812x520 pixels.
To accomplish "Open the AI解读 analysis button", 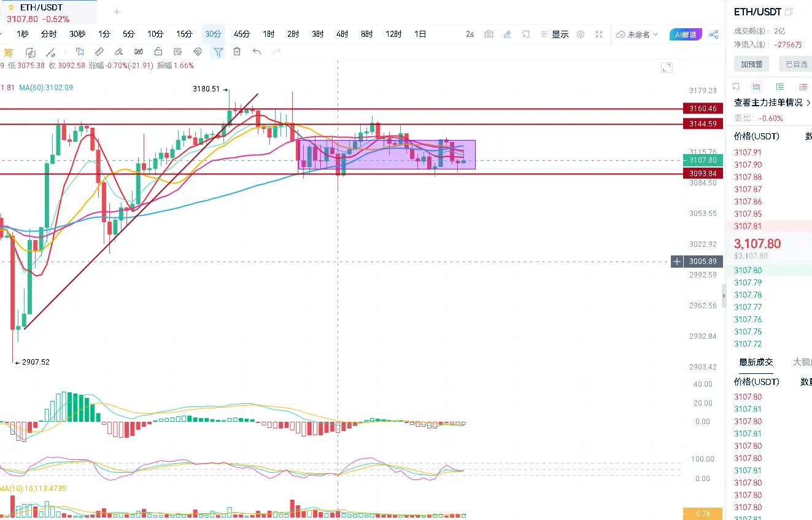I will coord(686,34).
